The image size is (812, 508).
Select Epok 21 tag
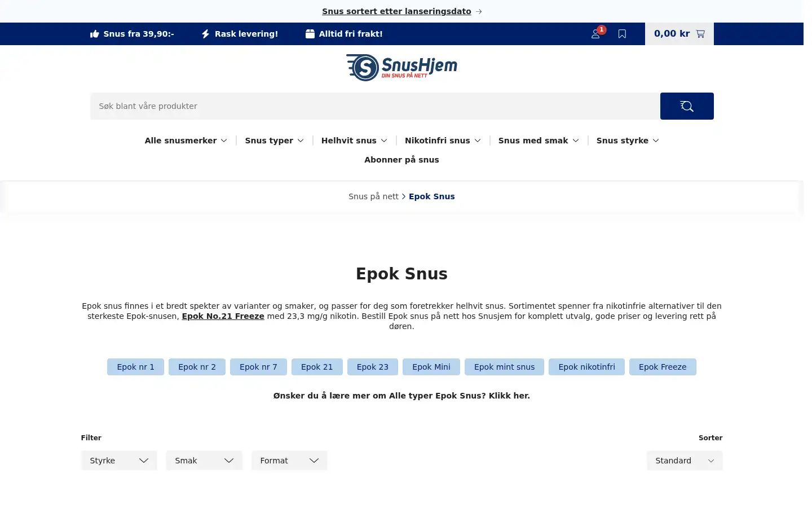[x=317, y=367]
